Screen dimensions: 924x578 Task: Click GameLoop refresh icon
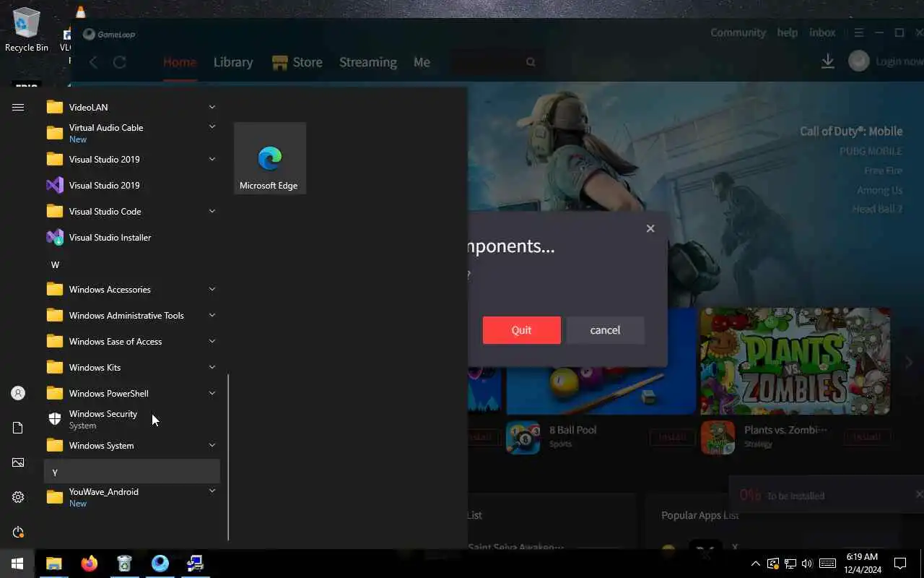point(120,62)
